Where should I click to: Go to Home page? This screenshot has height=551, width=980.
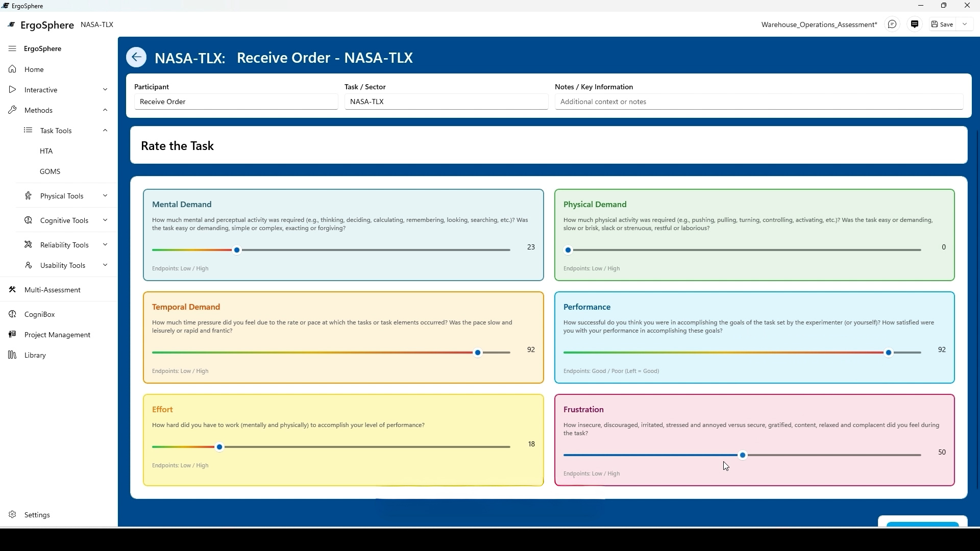tap(34, 69)
